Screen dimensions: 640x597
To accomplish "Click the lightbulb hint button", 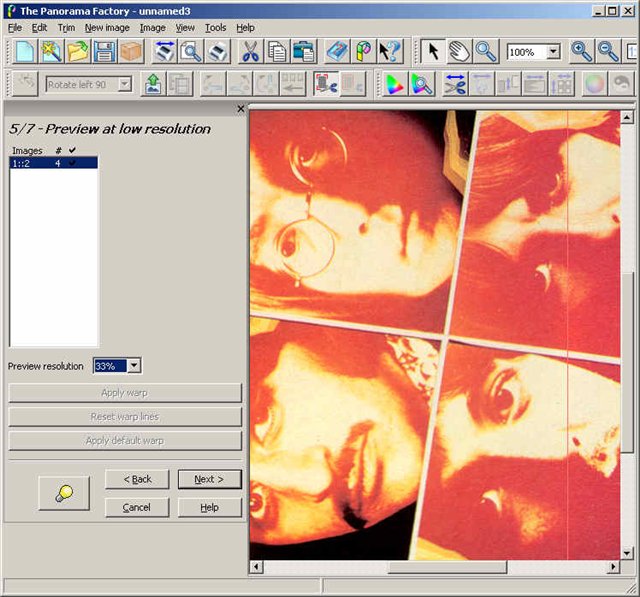I will pos(63,493).
